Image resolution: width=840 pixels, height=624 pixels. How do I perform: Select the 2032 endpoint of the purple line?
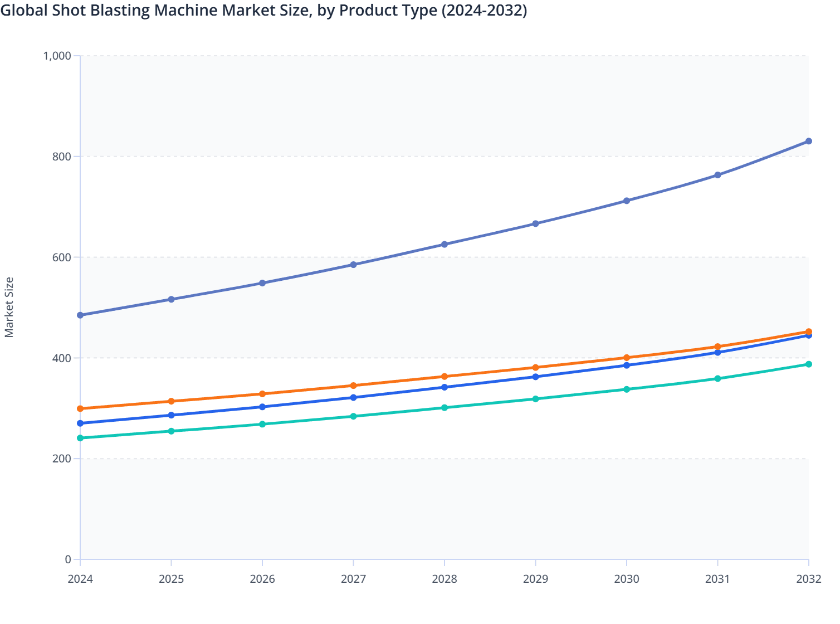click(x=808, y=142)
